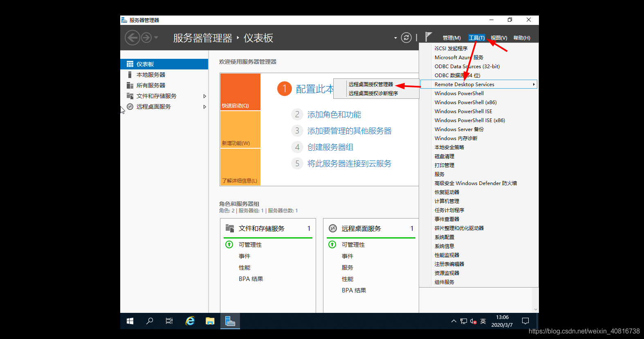Click the back navigation arrow

pyautogui.click(x=132, y=38)
